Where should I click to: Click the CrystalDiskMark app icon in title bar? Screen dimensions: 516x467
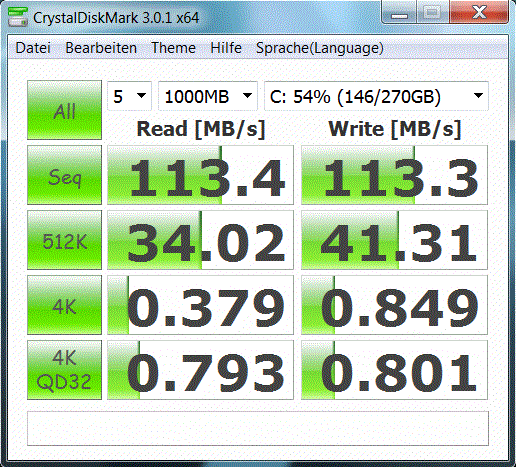pyautogui.click(x=18, y=17)
